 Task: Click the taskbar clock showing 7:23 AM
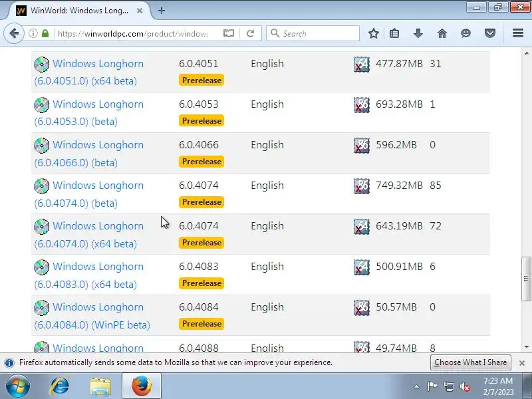[x=497, y=386]
